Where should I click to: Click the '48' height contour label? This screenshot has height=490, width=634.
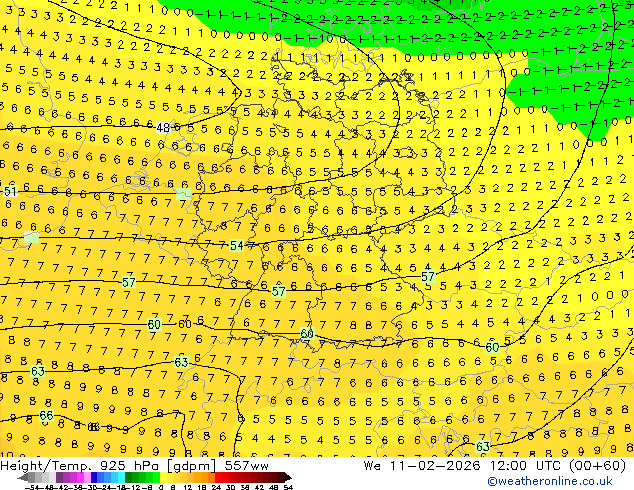163,128
